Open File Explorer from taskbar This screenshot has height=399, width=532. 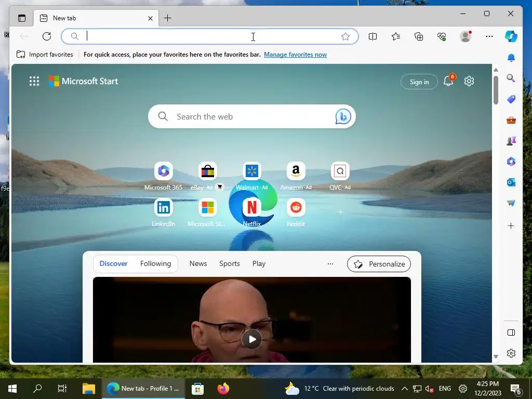point(89,389)
